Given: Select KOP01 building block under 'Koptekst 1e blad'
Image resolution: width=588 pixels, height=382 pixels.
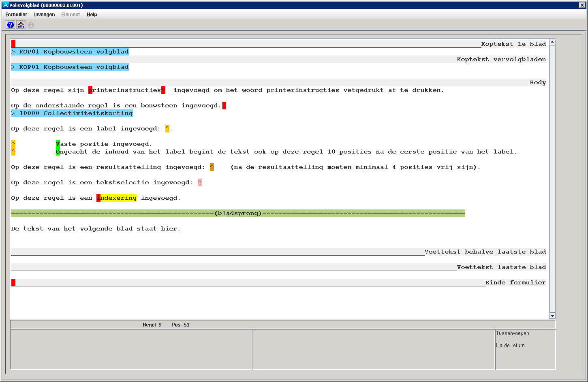Looking at the screenshot, I should pos(70,52).
